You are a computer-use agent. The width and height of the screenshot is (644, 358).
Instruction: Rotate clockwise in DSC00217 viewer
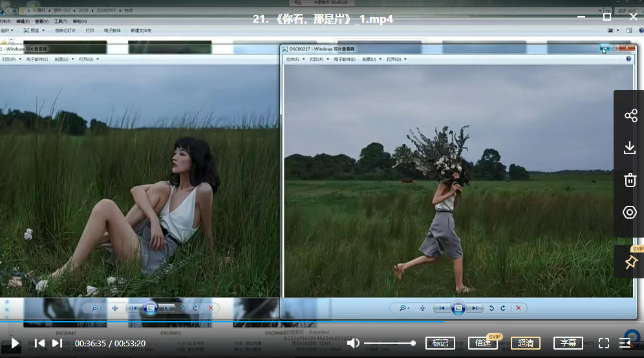[x=502, y=308]
